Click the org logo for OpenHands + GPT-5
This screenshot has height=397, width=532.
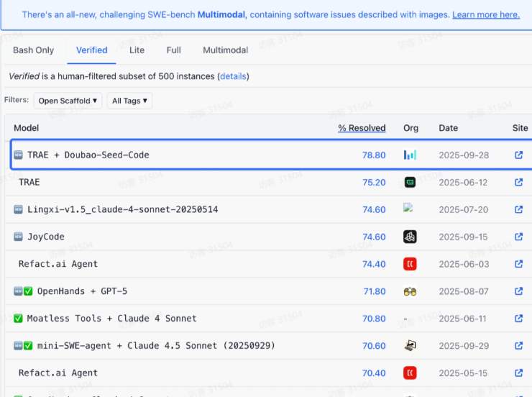[x=410, y=291]
